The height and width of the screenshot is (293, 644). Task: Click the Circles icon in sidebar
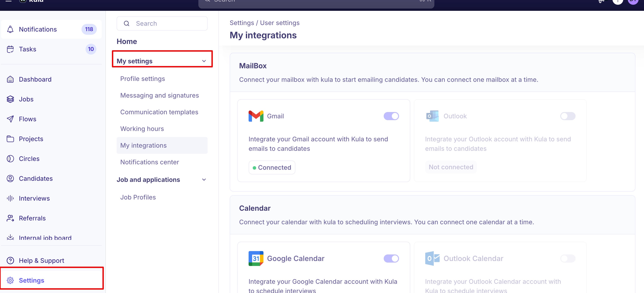pos(10,159)
